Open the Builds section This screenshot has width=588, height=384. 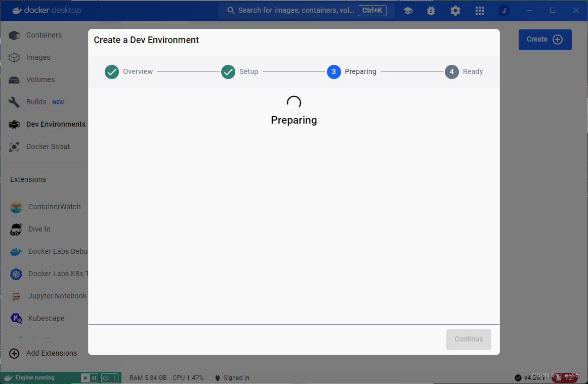point(44,102)
